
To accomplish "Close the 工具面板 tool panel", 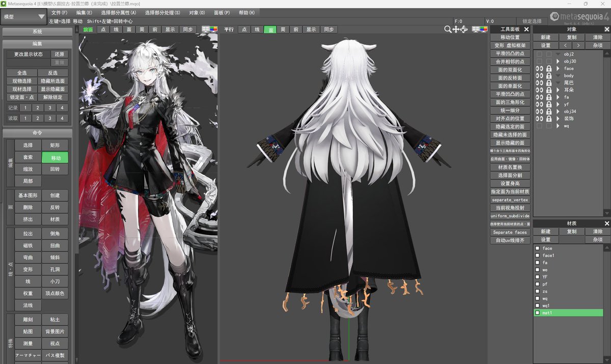I will point(526,30).
